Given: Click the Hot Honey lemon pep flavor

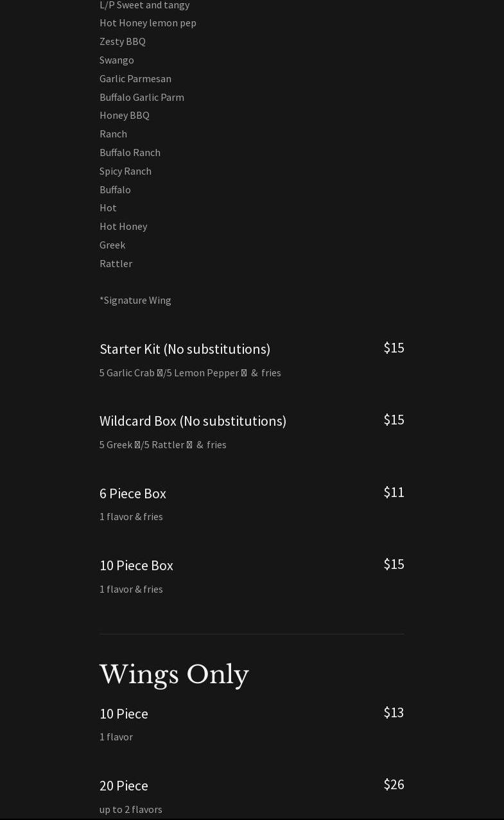Looking at the screenshot, I should (x=148, y=23).
